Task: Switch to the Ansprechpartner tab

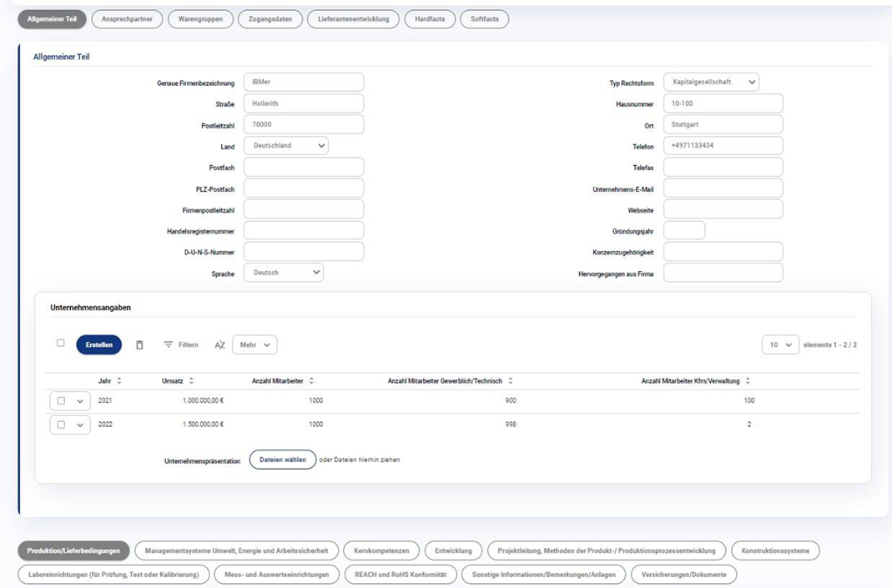Action: [127, 19]
